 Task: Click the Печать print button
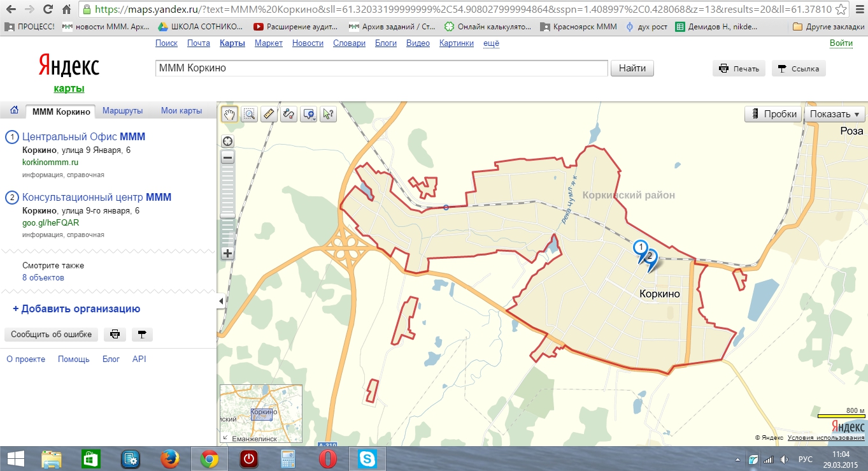coord(739,69)
